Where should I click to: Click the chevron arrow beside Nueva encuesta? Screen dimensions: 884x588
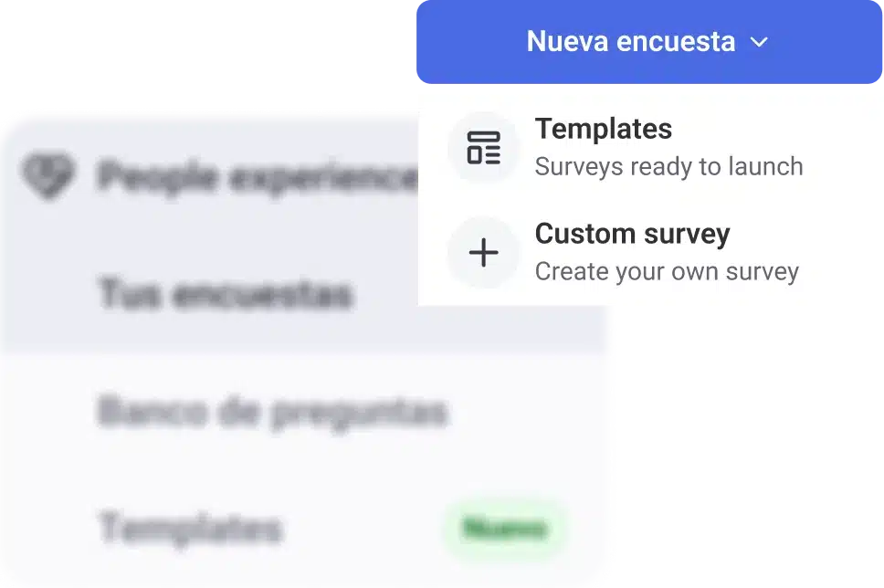(x=759, y=42)
